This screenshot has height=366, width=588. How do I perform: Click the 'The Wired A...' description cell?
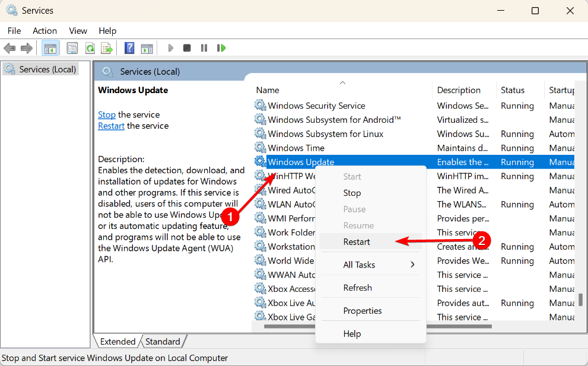point(463,190)
